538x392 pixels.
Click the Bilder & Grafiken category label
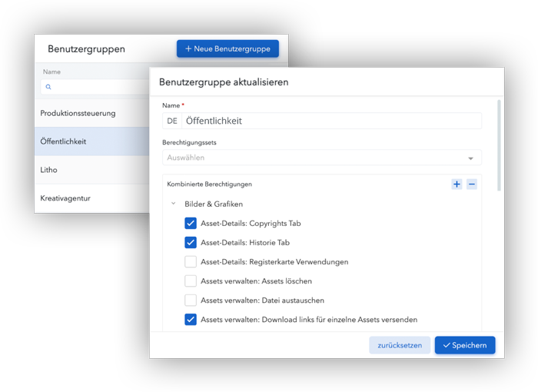(x=214, y=204)
